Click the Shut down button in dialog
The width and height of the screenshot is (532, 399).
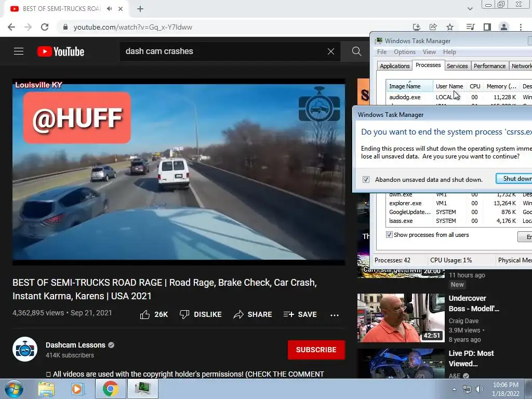pos(514,179)
